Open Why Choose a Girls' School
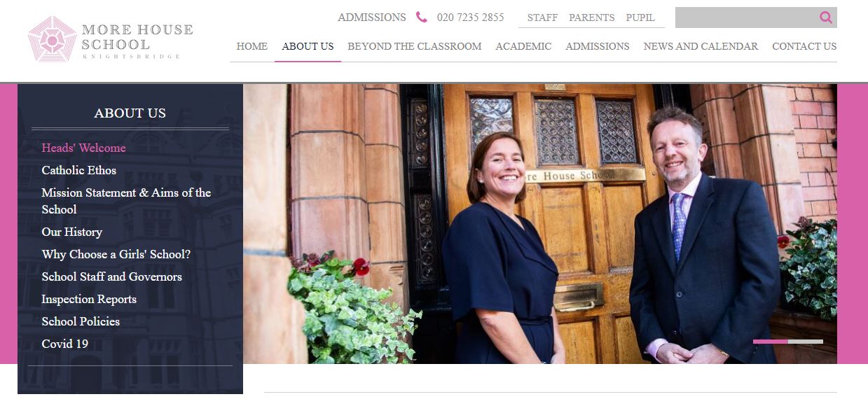This screenshot has width=868, height=406. tap(116, 254)
